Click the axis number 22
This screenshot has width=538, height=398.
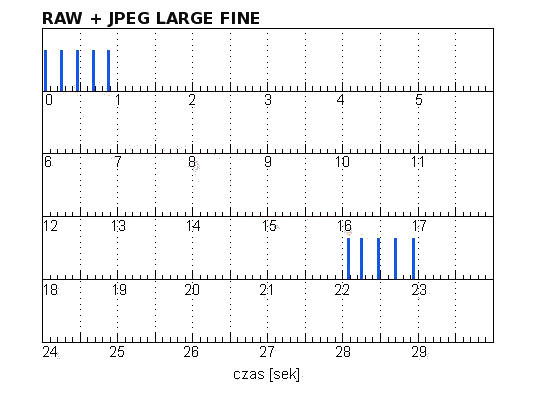coord(342,290)
